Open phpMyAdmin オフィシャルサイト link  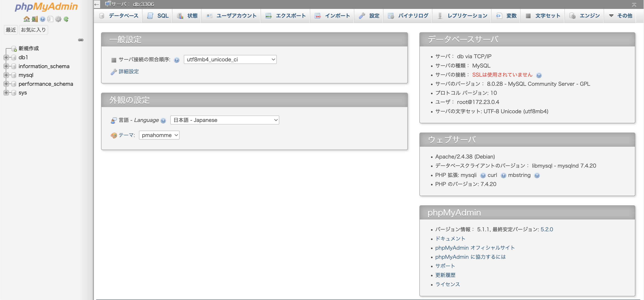click(x=475, y=248)
